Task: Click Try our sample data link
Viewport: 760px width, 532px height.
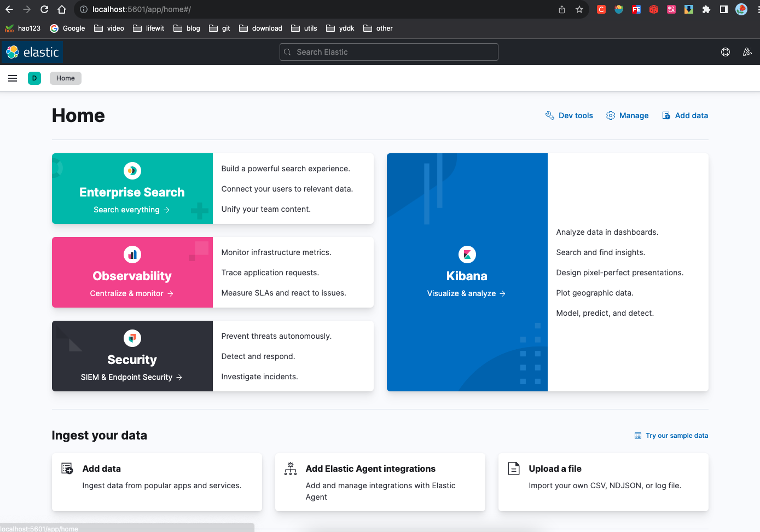Action: 671,436
